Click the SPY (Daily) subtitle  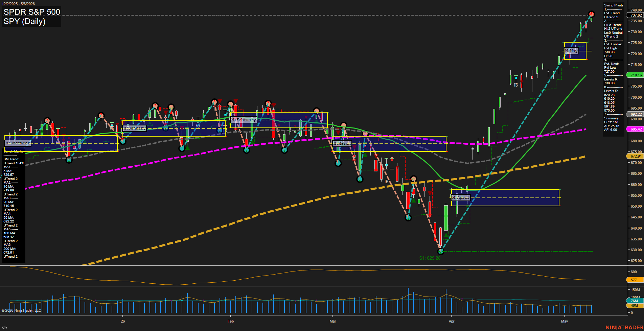click(x=24, y=21)
